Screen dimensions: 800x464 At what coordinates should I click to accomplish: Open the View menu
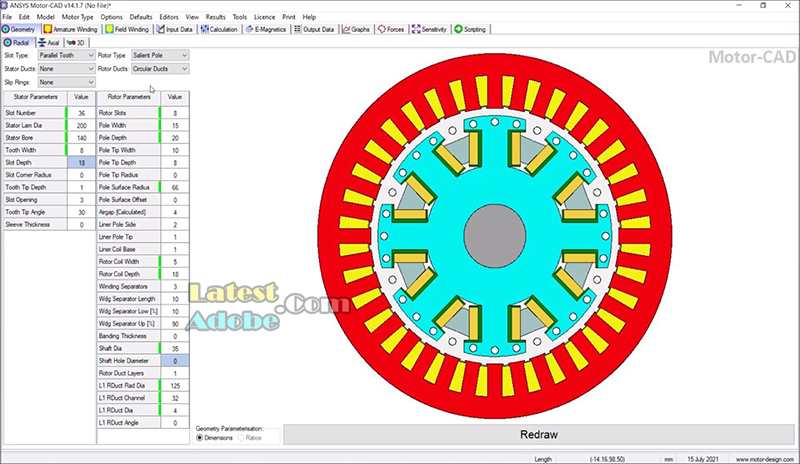tap(192, 17)
